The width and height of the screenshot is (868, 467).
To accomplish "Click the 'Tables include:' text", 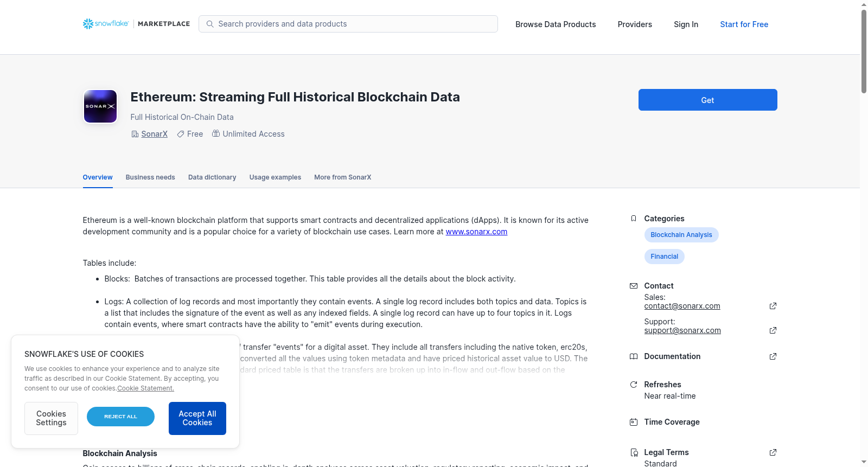I will (110, 263).
